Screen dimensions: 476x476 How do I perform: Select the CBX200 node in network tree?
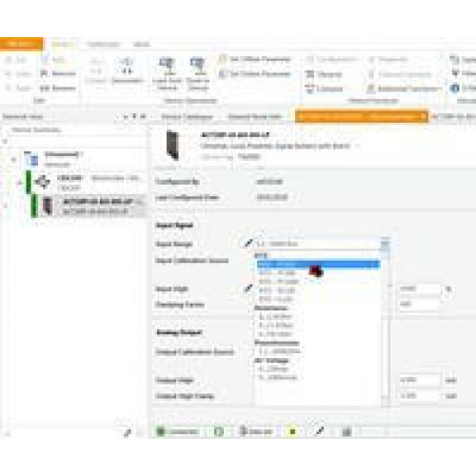click(69, 183)
